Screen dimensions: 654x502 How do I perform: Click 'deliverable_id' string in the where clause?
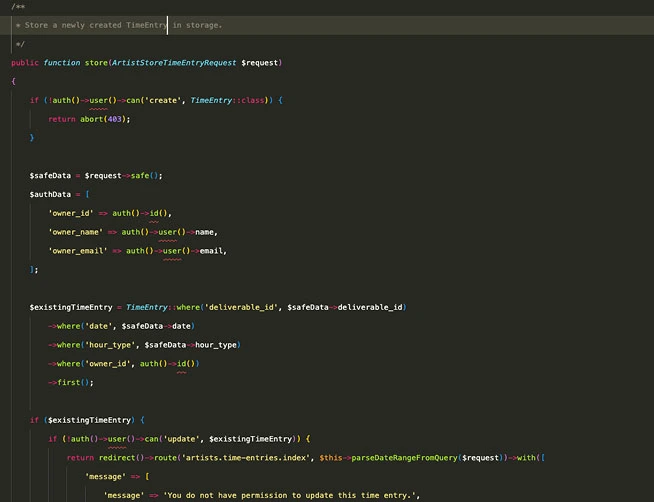(x=243, y=307)
